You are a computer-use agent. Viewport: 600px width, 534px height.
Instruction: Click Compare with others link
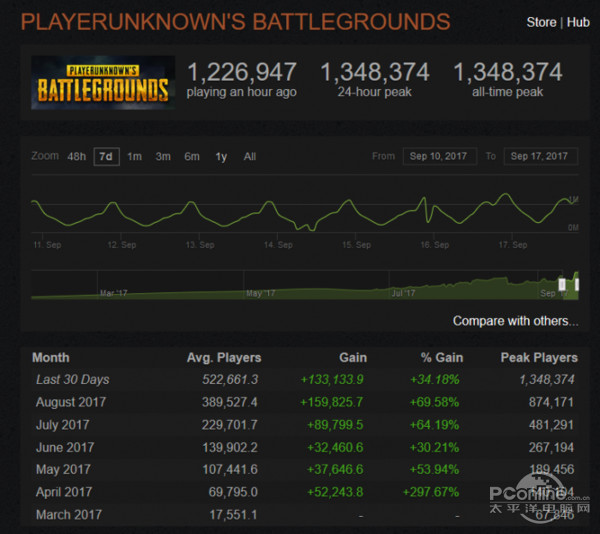515,321
